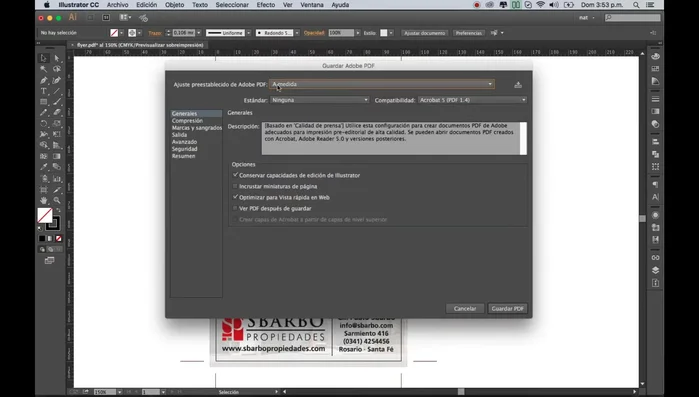The height and width of the screenshot is (397, 699).
Task: Select the Eyedropper tool
Action: tap(44, 167)
